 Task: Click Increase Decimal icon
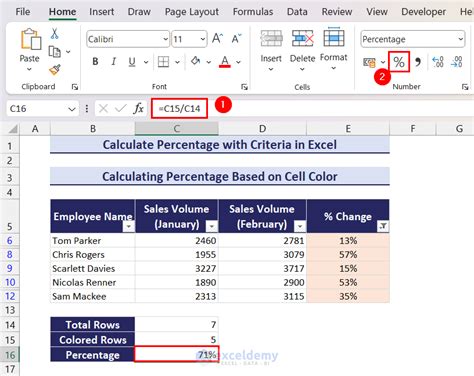tap(438, 62)
